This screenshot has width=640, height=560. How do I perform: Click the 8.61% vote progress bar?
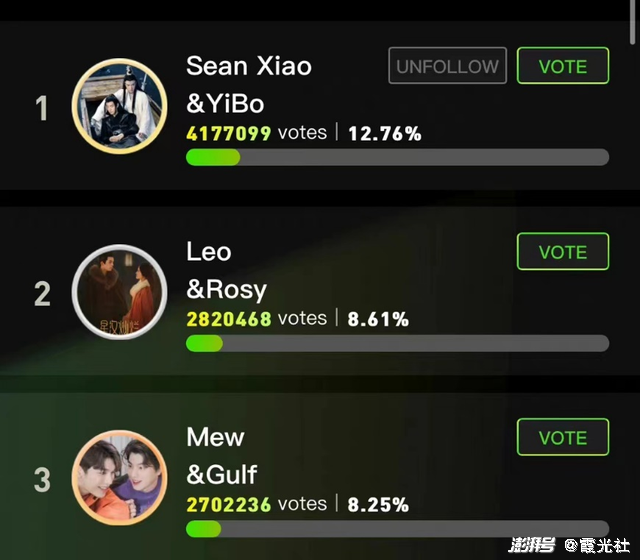(397, 343)
